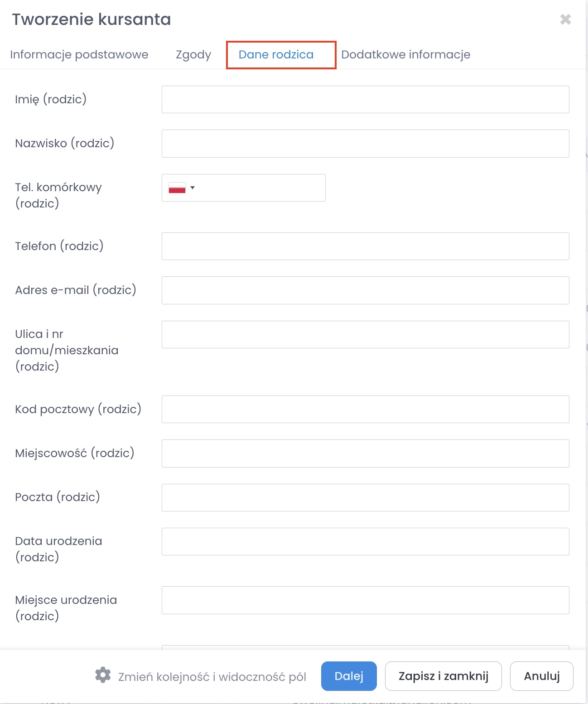Click the Ulica i nr domu/mieszkania field
Image resolution: width=588 pixels, height=704 pixels.
365,335
